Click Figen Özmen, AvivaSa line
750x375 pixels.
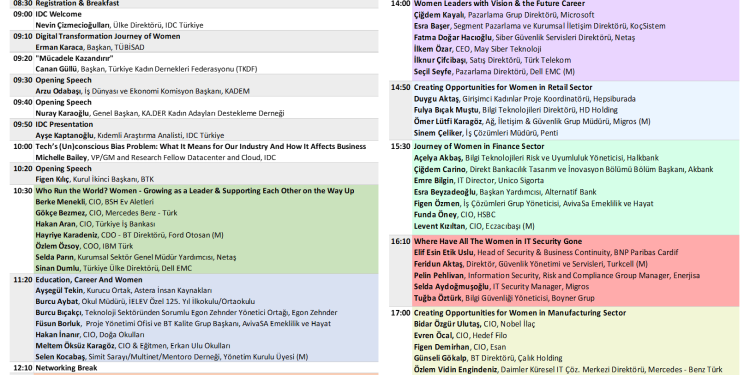coord(533,203)
